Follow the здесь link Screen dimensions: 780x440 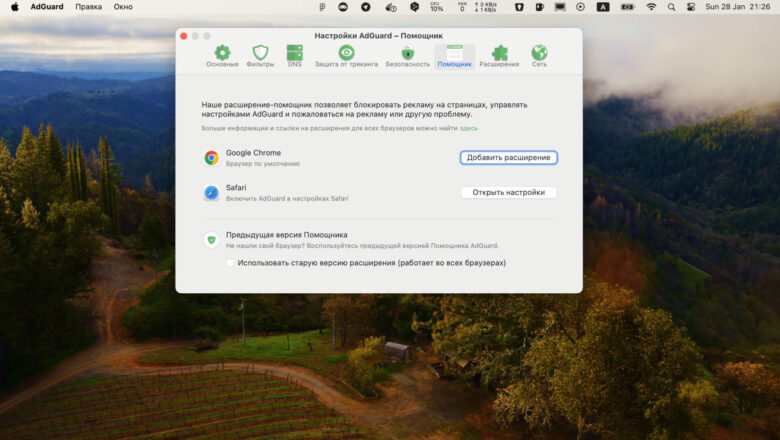[x=469, y=128]
